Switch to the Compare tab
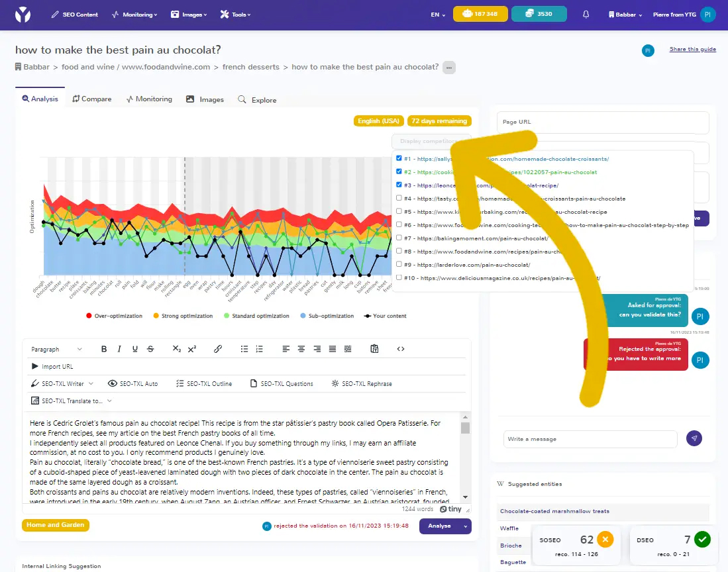Screen dimensions: 728x572 click(92, 99)
